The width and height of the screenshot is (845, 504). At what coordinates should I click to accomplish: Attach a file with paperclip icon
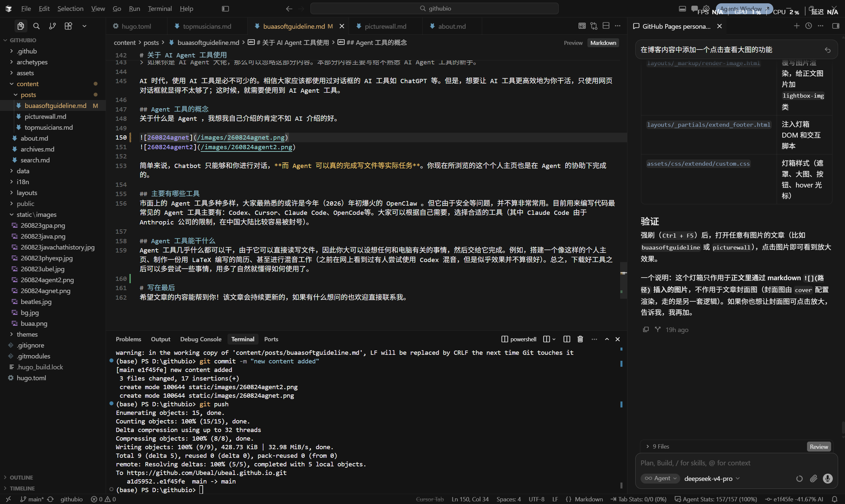[x=813, y=479]
